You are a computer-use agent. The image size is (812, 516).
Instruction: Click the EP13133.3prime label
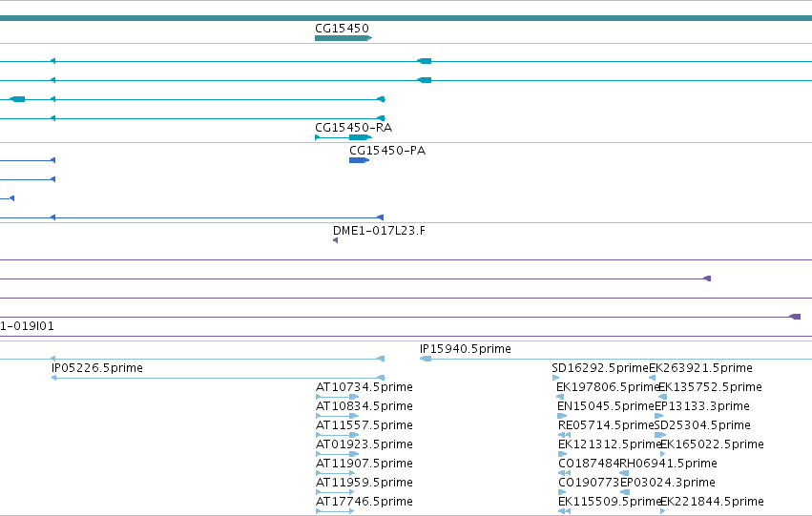point(701,406)
